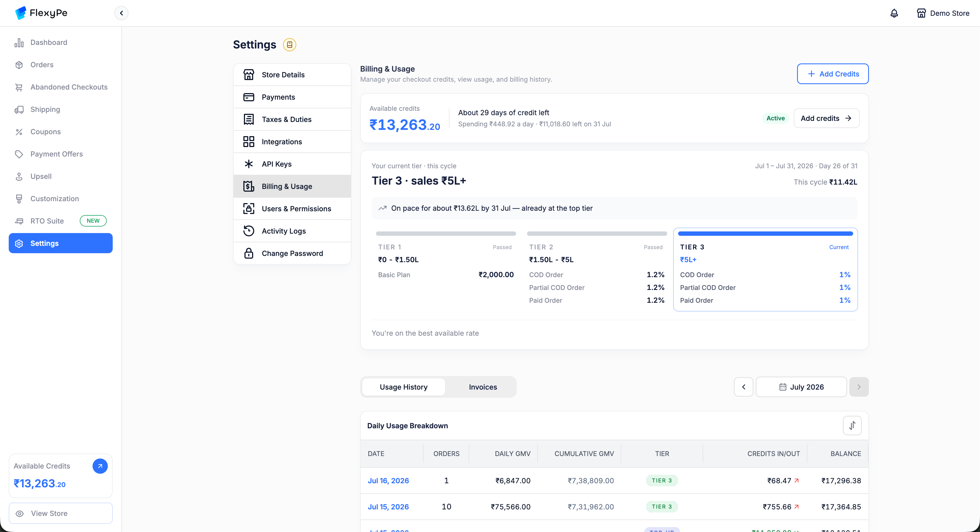Open the sidebar Available Credits arrow button

[100, 466]
